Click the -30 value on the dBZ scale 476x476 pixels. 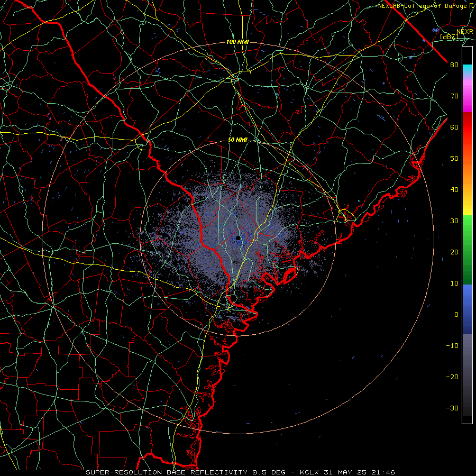pos(452,408)
